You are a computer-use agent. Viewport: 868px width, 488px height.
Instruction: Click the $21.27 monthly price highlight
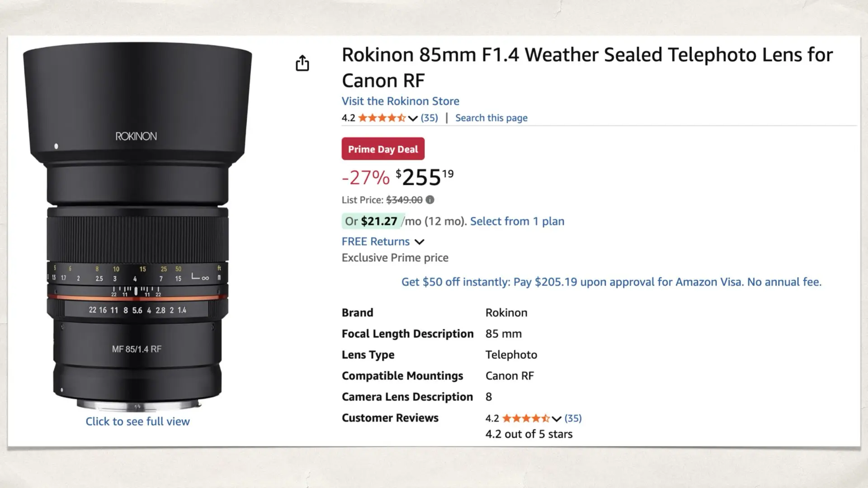379,221
